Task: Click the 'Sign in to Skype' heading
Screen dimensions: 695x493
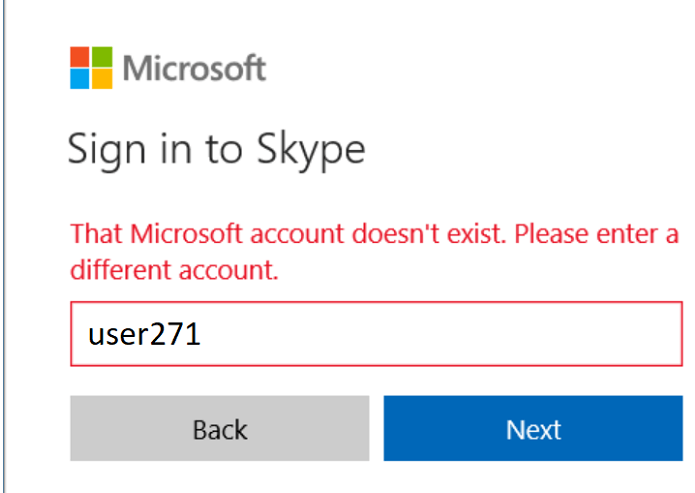Action: coord(216,150)
